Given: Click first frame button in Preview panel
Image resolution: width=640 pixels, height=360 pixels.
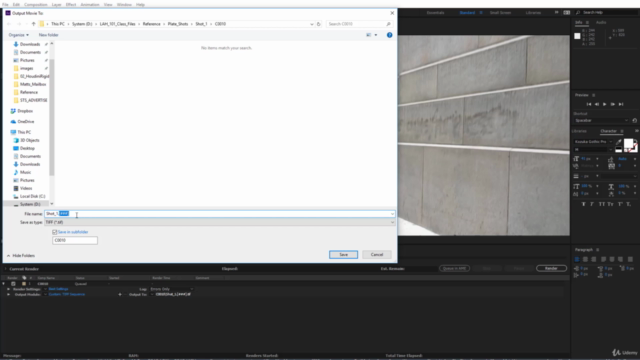Looking at the screenshot, I should 589,104.
